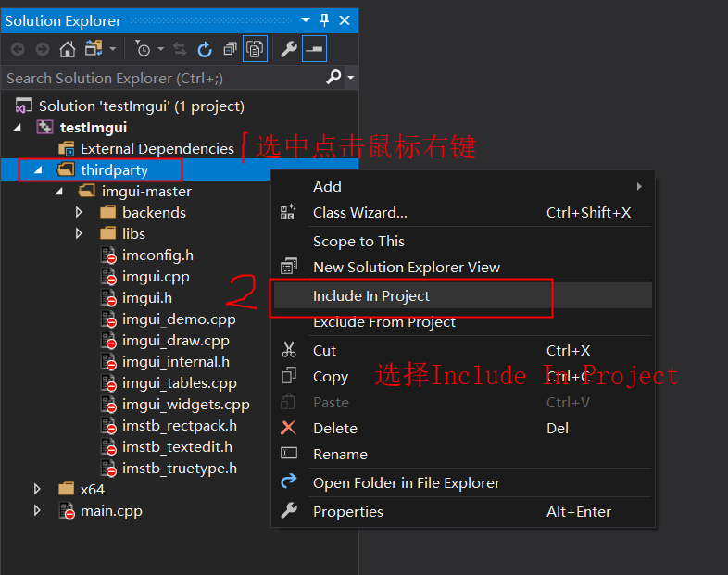Choose Include In Project
The image size is (728, 575).
click(463, 295)
